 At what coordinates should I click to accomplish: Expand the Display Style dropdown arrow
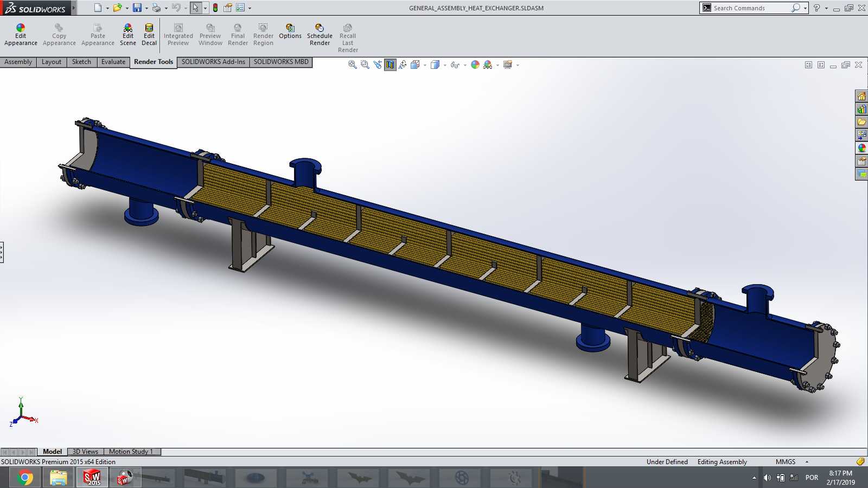click(445, 65)
